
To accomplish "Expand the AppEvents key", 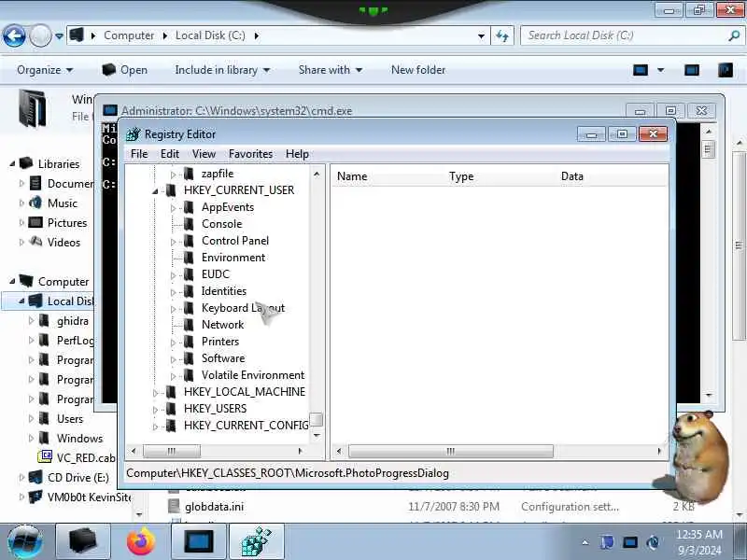I will (174, 208).
